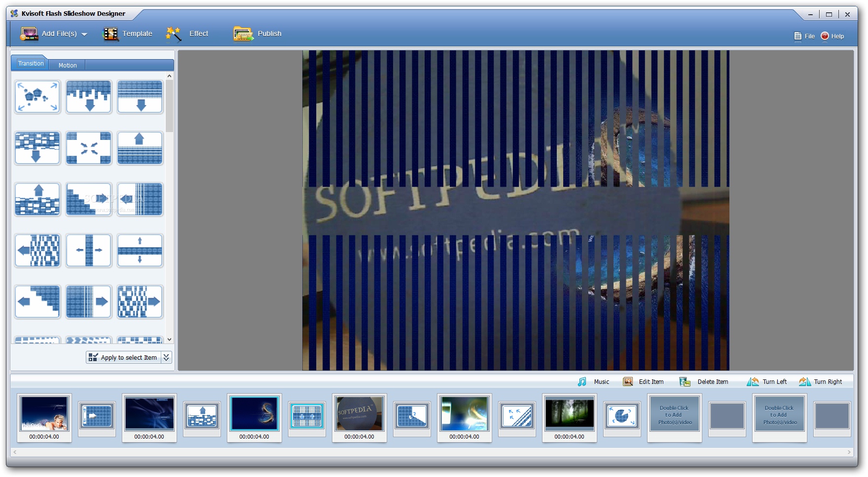Switch to the Transition tab

[31, 63]
